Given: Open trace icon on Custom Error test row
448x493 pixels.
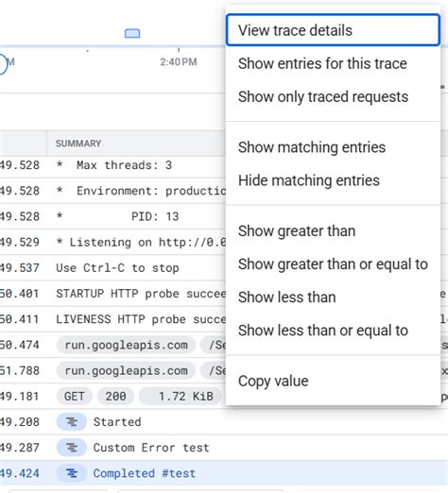Looking at the screenshot, I should [72, 448].
